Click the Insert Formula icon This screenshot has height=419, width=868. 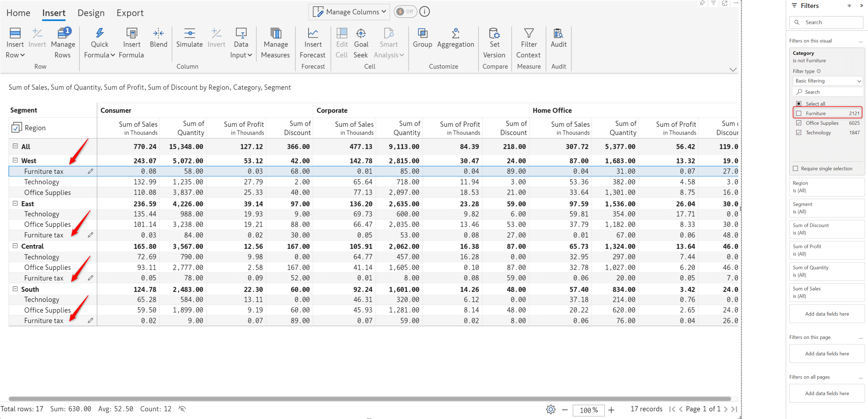(x=132, y=33)
